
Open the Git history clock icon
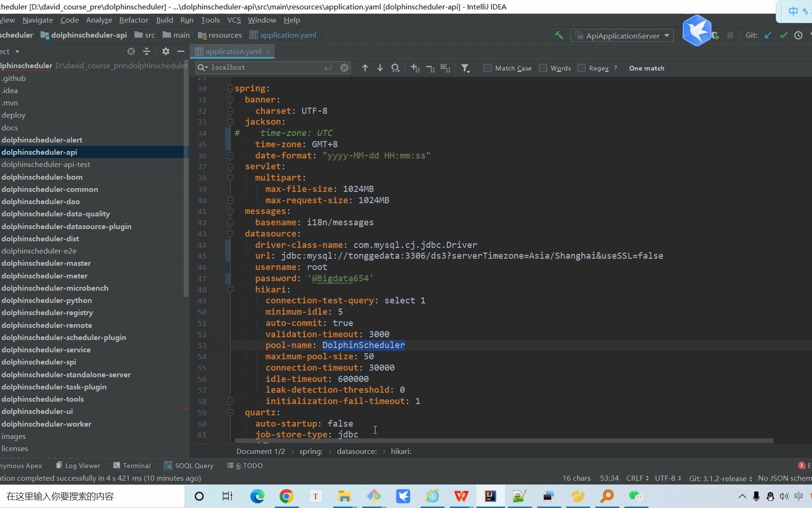pyautogui.click(x=798, y=35)
